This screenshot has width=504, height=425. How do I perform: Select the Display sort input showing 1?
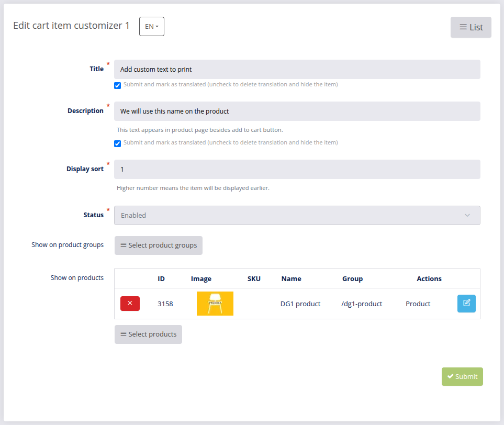[x=297, y=169]
